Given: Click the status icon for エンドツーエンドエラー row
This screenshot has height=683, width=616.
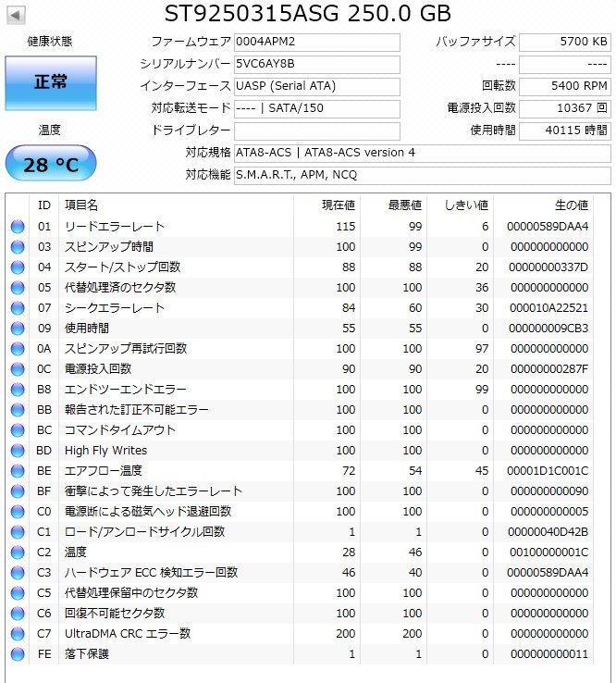Looking at the screenshot, I should (x=18, y=390).
